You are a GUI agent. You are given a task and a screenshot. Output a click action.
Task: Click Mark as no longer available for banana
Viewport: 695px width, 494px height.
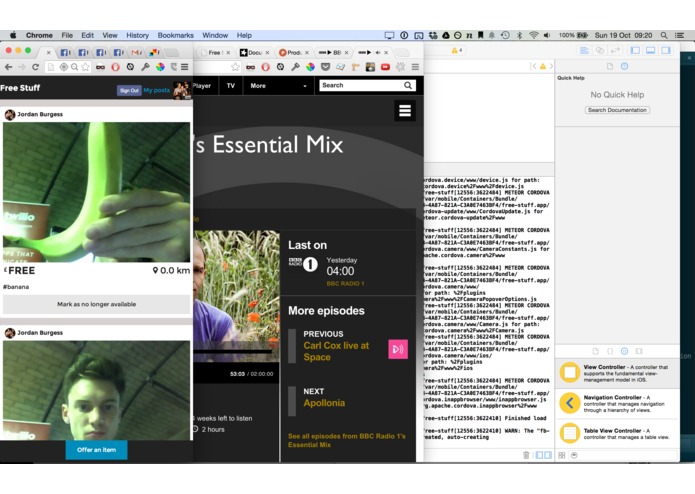tap(97, 304)
